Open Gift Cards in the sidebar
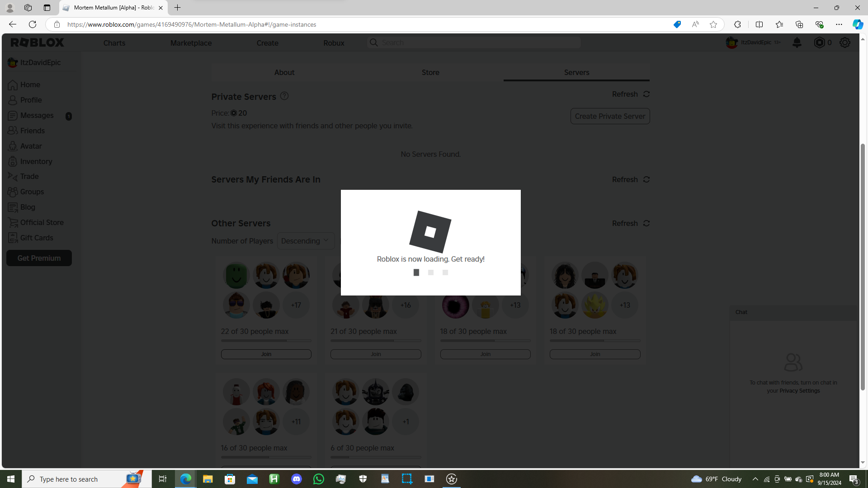 click(37, 238)
